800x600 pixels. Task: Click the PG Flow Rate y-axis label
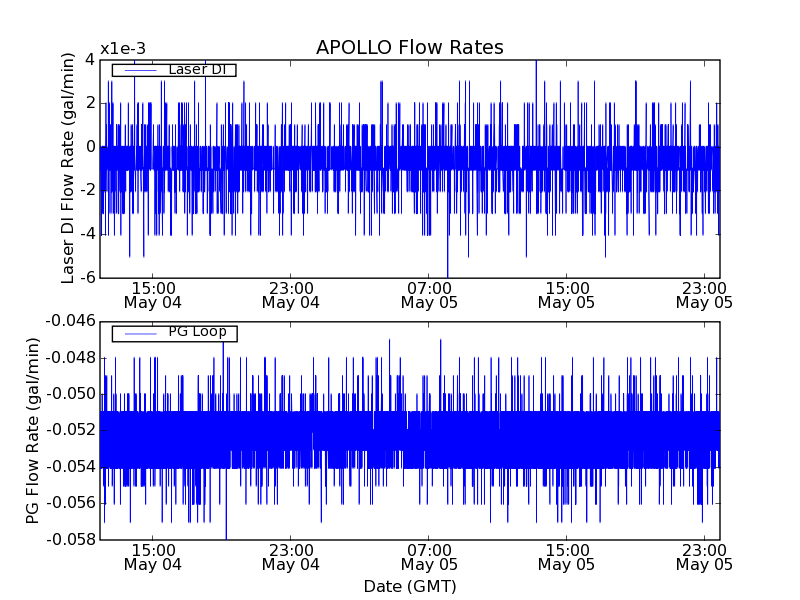pos(33,430)
